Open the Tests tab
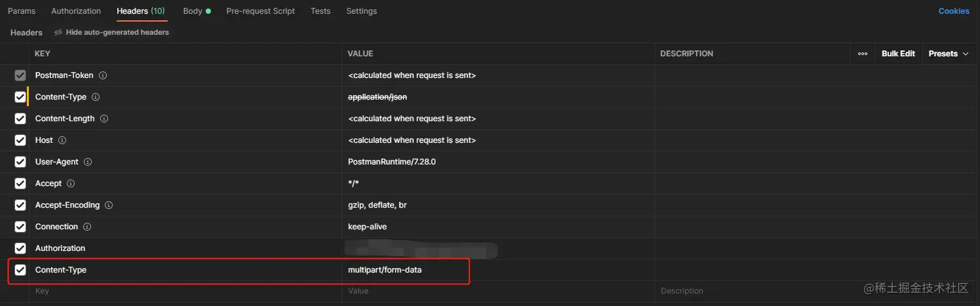 (x=320, y=11)
